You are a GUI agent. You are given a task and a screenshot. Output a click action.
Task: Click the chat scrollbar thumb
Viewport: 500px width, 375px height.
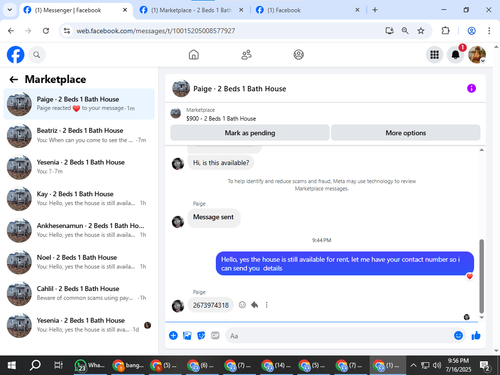click(481, 276)
